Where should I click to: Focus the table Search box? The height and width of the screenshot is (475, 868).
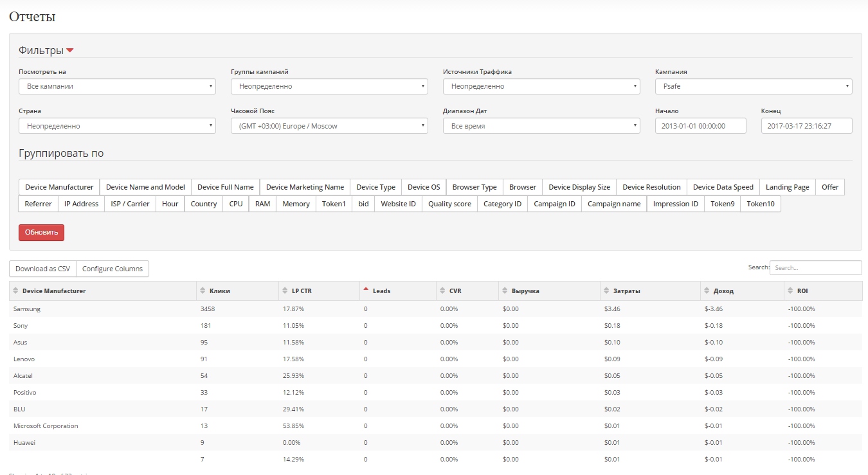coord(816,267)
